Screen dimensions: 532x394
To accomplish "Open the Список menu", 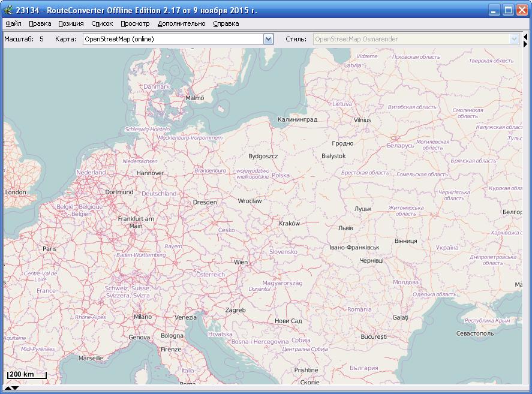I will pos(102,24).
